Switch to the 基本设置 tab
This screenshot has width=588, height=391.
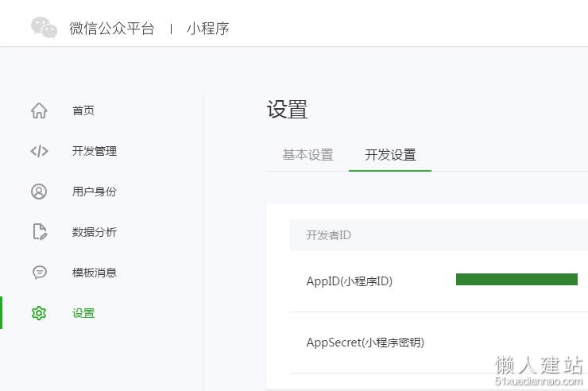point(308,155)
